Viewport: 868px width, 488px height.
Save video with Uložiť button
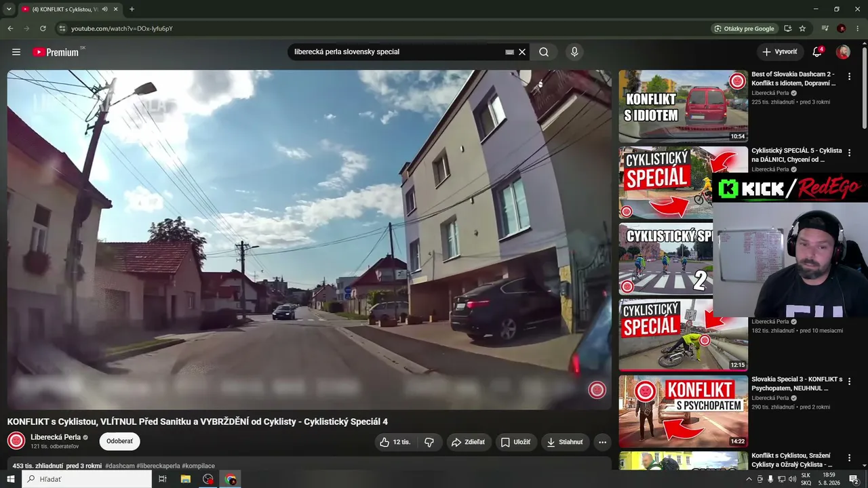[516, 442]
